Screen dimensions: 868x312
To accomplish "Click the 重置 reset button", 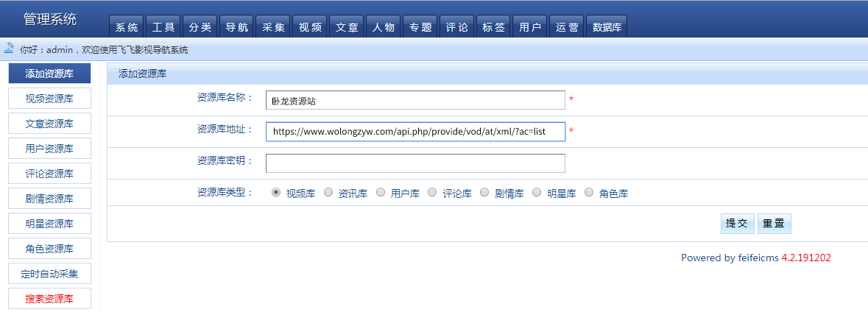I will 774,224.
